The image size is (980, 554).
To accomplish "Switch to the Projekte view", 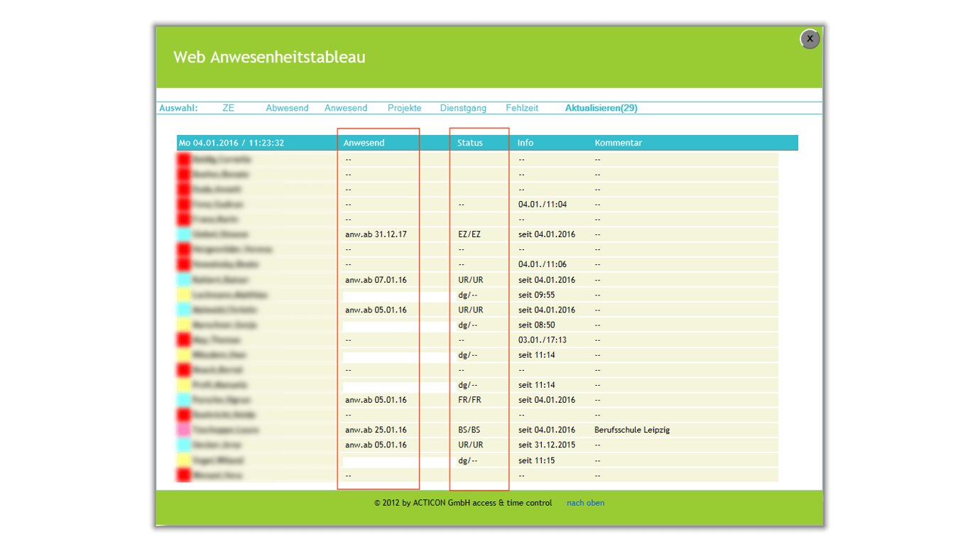I will (x=404, y=108).
